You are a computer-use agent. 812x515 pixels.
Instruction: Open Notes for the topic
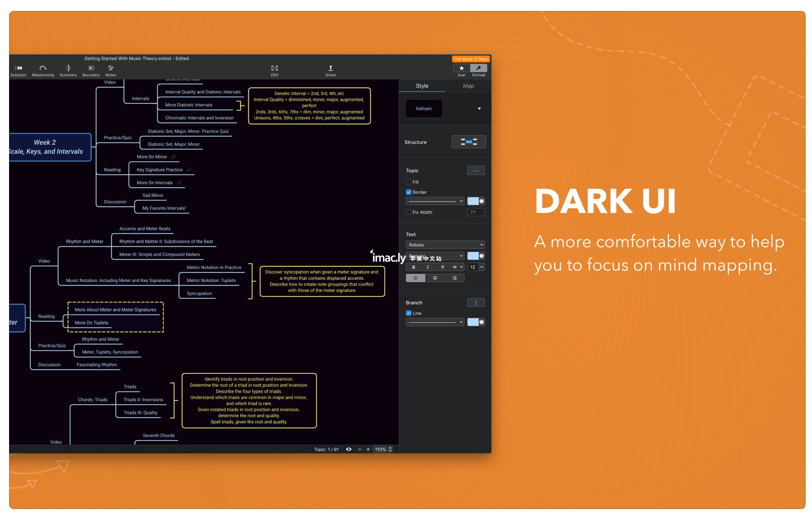(x=111, y=71)
